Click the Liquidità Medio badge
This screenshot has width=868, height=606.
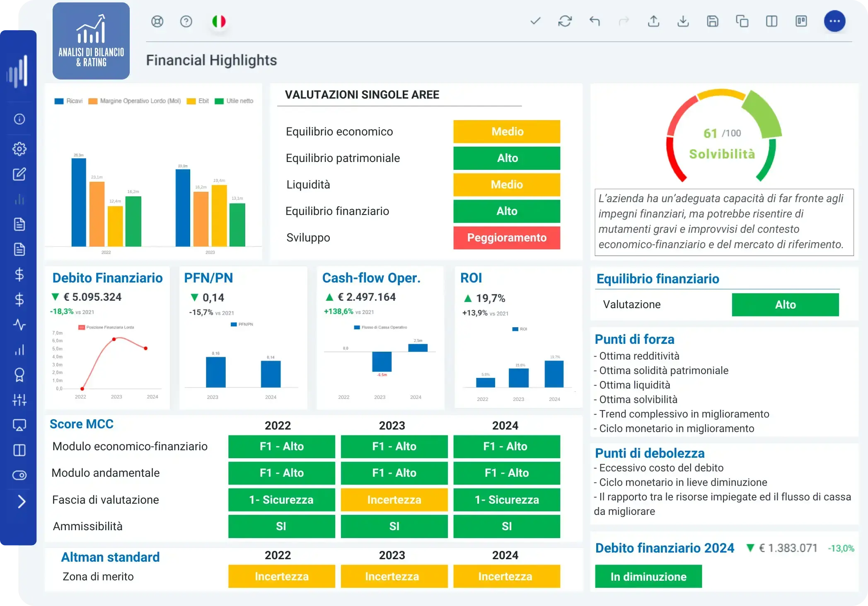[x=507, y=184]
